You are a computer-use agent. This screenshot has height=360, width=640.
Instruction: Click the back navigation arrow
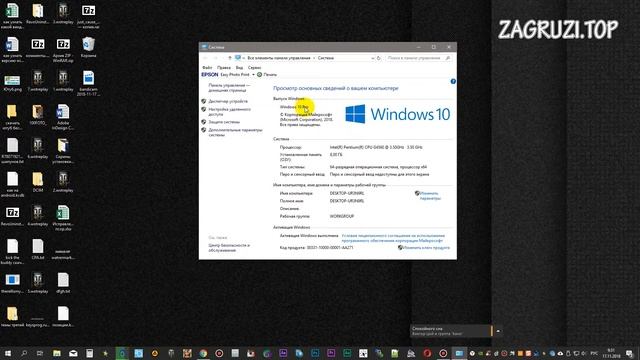tap(205, 58)
